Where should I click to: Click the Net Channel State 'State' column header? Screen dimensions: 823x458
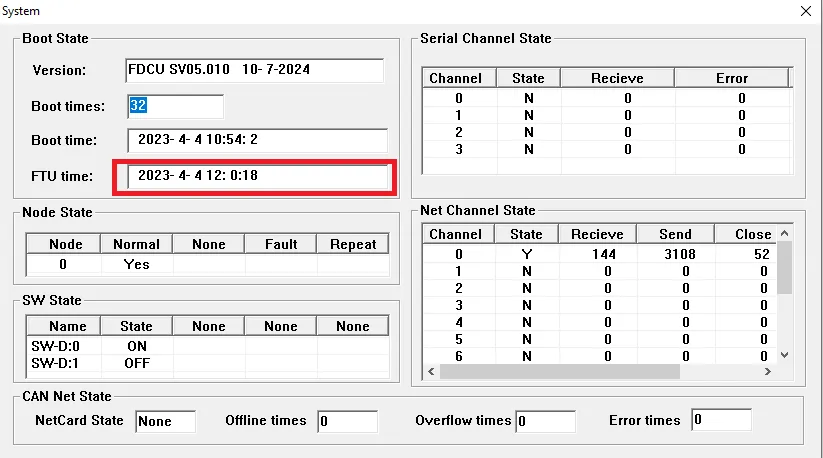[526, 234]
